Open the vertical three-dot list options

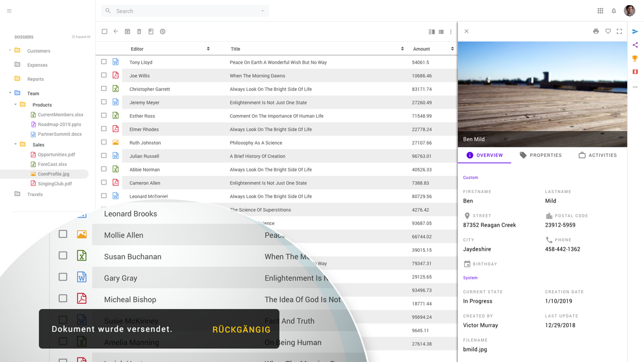click(x=451, y=32)
